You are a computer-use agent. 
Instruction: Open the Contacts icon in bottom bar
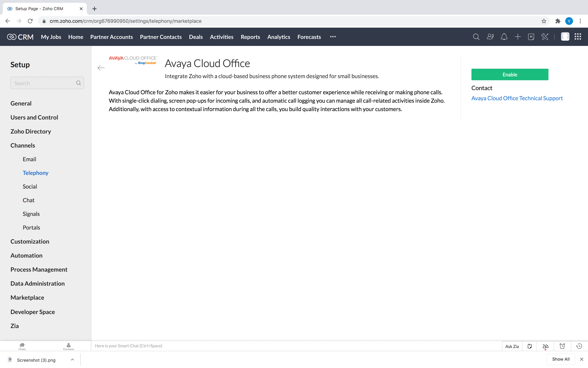coord(69,346)
